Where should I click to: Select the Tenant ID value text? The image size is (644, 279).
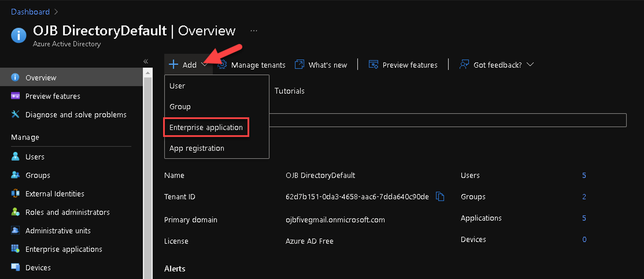(357, 197)
